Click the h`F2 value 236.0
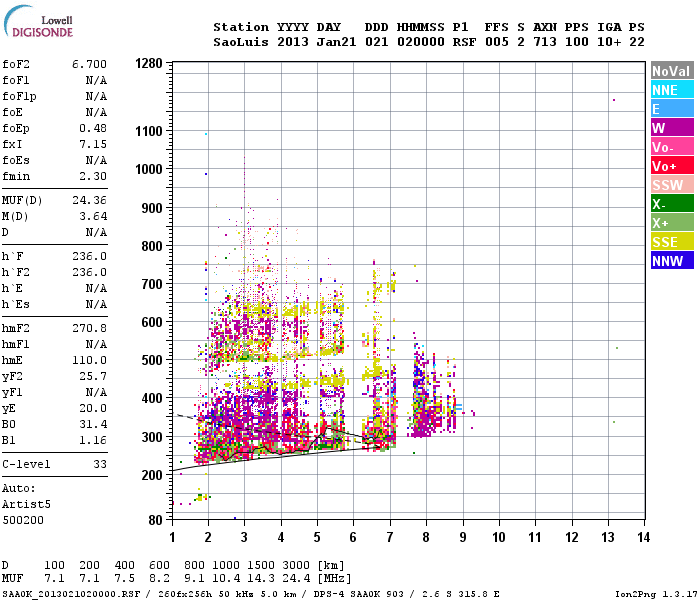This screenshot has height=600, width=700. (x=89, y=272)
